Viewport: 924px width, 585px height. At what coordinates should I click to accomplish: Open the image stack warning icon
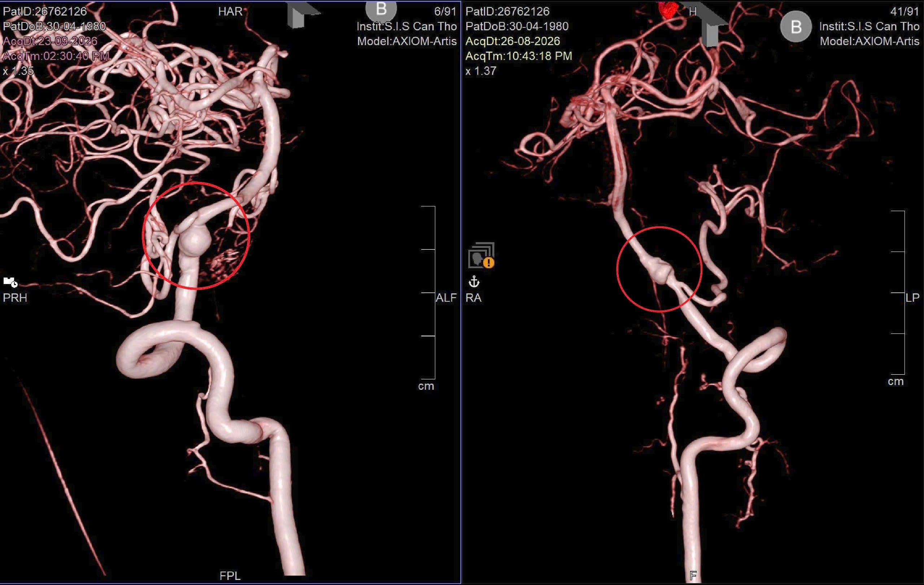click(x=481, y=255)
